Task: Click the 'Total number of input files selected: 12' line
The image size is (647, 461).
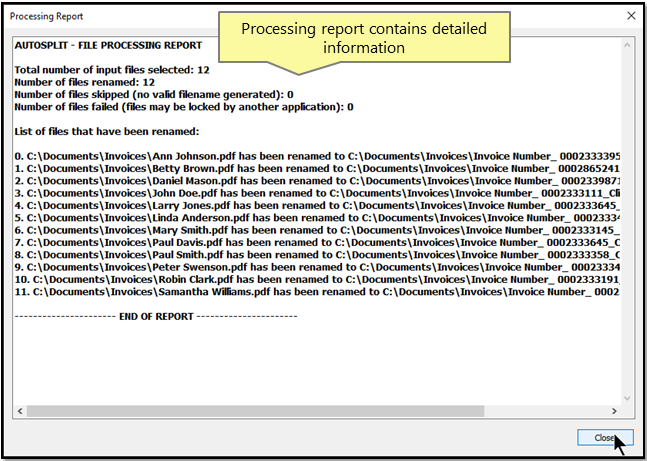Action: [x=112, y=70]
